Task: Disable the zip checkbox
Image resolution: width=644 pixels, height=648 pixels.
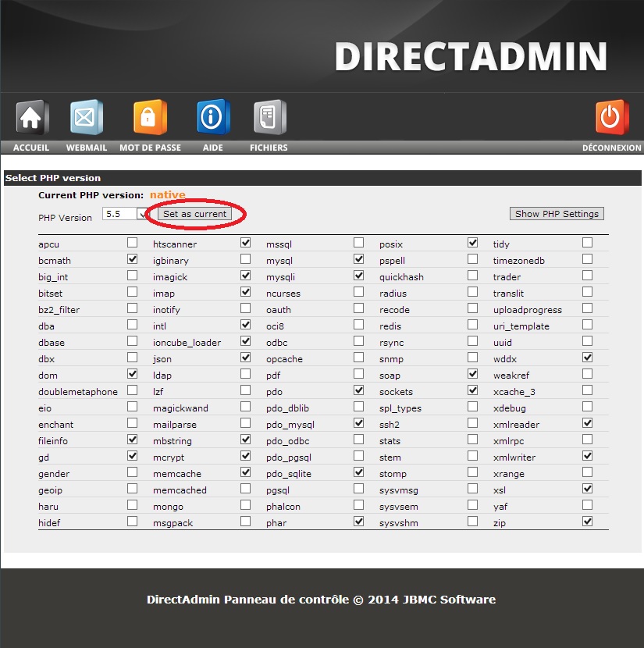Action: (x=587, y=522)
